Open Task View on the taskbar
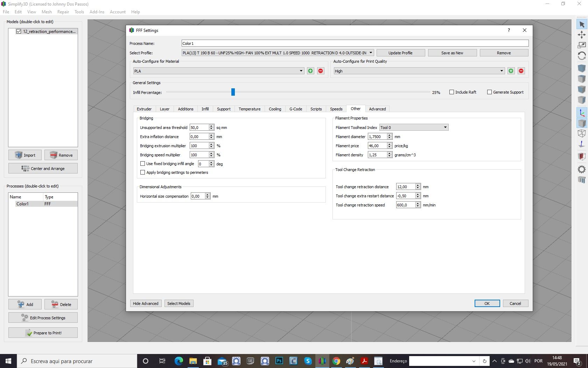588x368 pixels. 162,361
